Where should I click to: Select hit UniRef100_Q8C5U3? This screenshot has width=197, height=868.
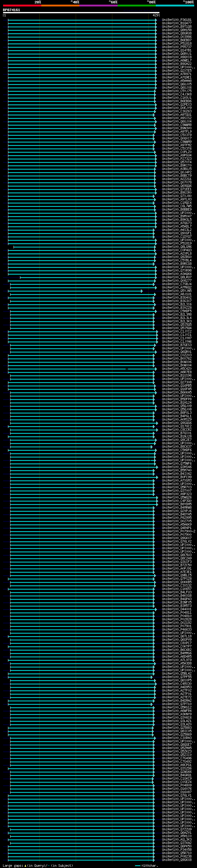(x=176, y=555)
